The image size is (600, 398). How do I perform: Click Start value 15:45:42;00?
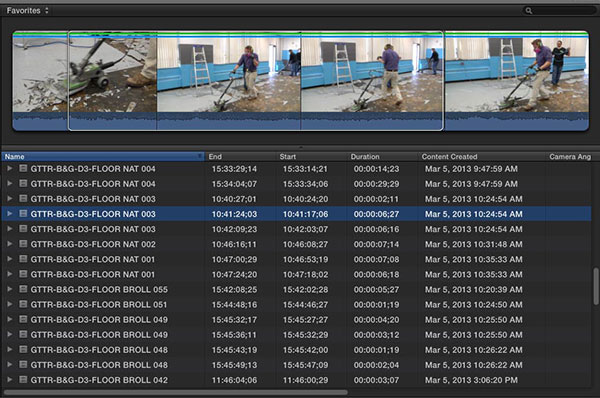[305, 350]
